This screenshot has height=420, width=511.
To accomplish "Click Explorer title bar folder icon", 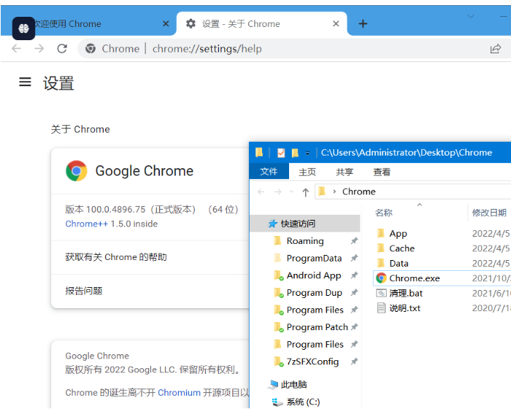I will [x=259, y=152].
